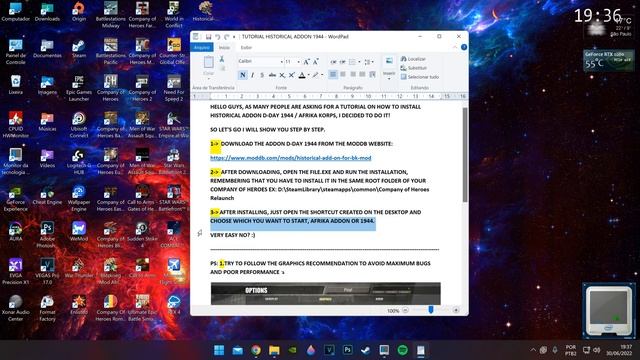640x360 pixels.
Task: Justify the paragraph text
Action: [x=362, y=74]
